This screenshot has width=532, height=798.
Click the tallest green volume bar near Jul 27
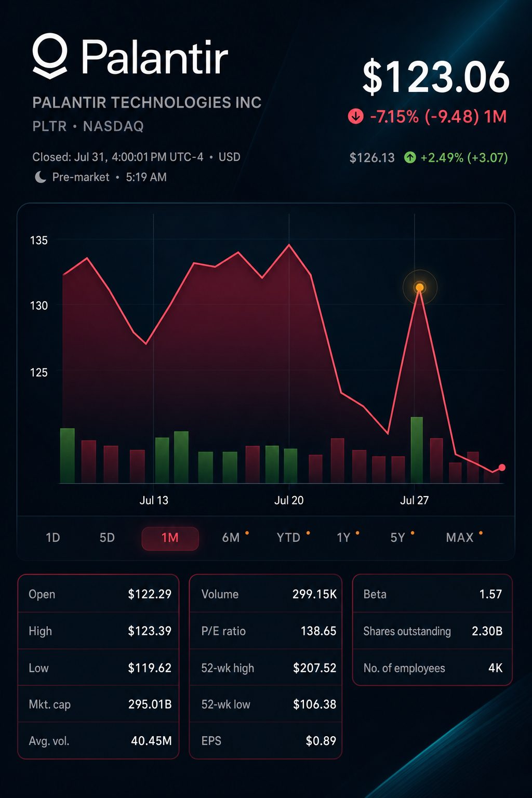coord(417,450)
